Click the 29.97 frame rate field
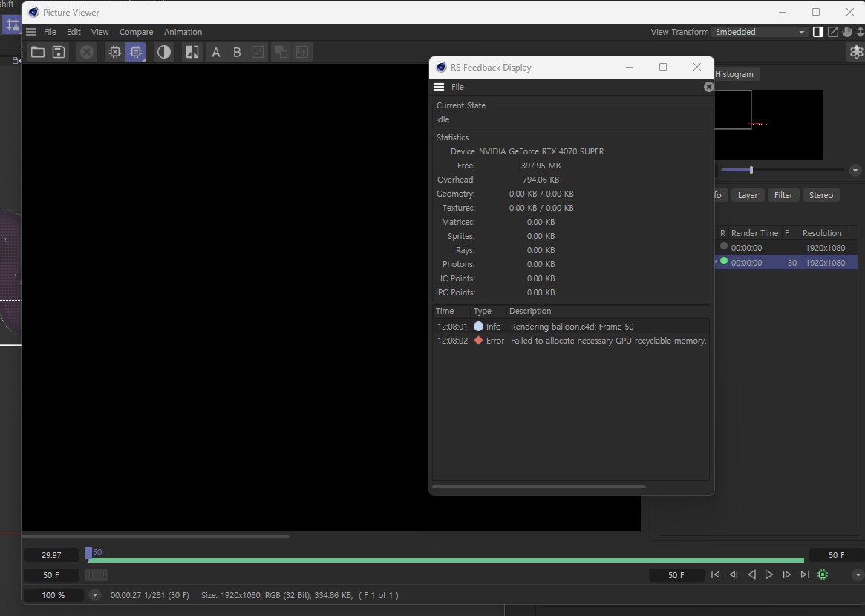Viewport: 865px width, 616px height. [51, 555]
